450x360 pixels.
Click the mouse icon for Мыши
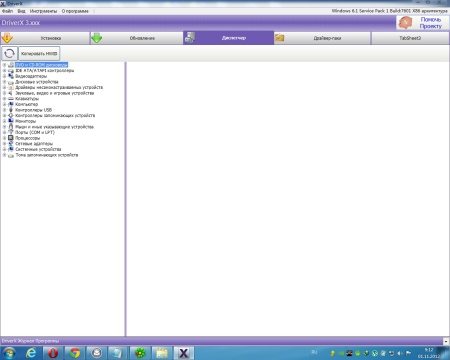11,127
